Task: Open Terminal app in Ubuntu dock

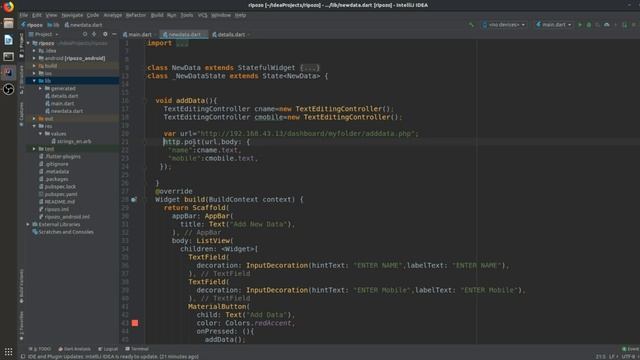Action: 8,56
